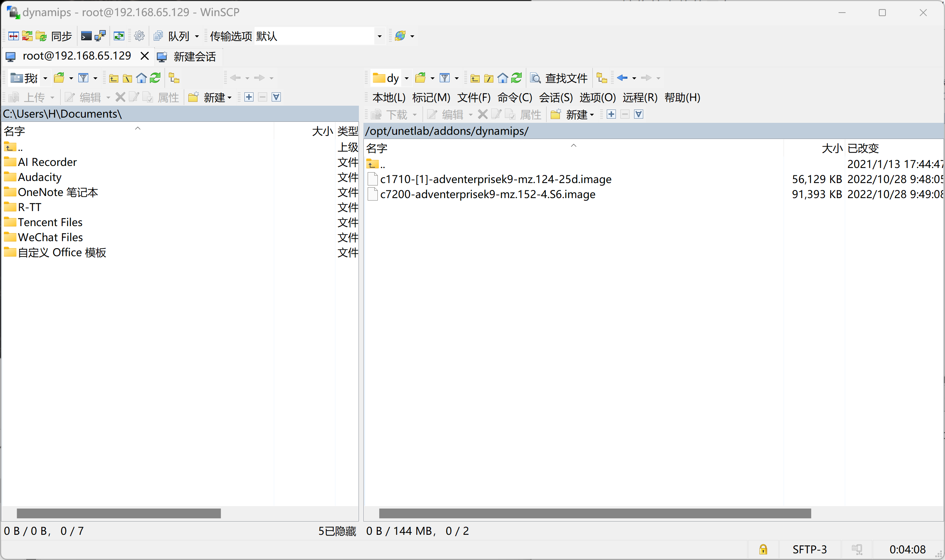Click the Compare Directories icon in main toolbar
The width and height of the screenshot is (945, 560).
(x=14, y=36)
